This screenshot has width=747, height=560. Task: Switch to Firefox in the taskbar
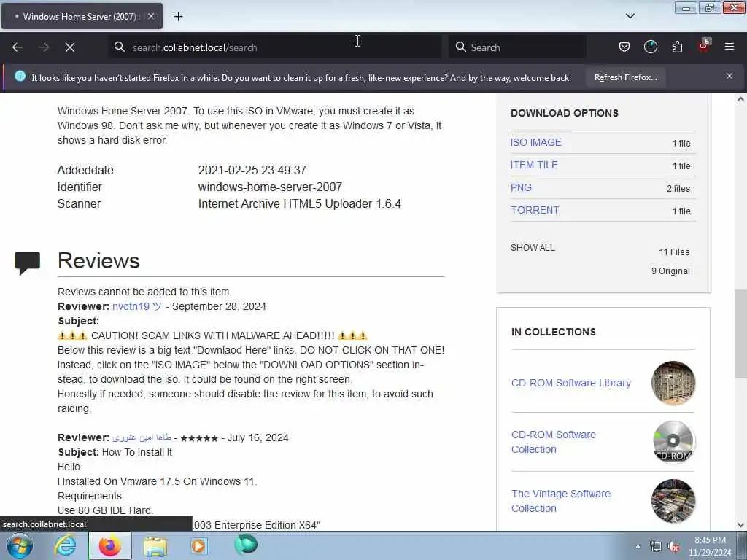click(x=109, y=545)
